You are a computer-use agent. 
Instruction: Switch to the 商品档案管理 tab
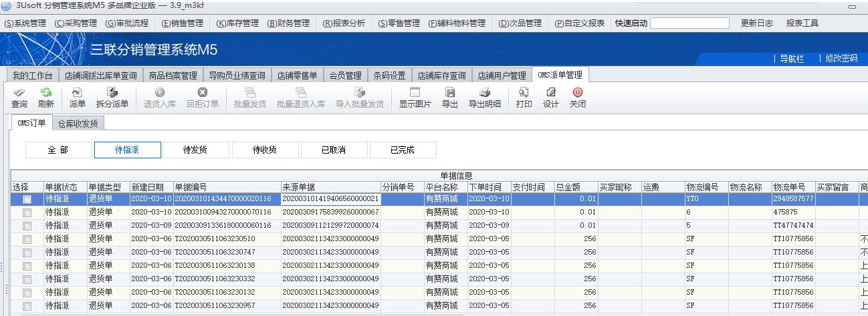pos(173,75)
